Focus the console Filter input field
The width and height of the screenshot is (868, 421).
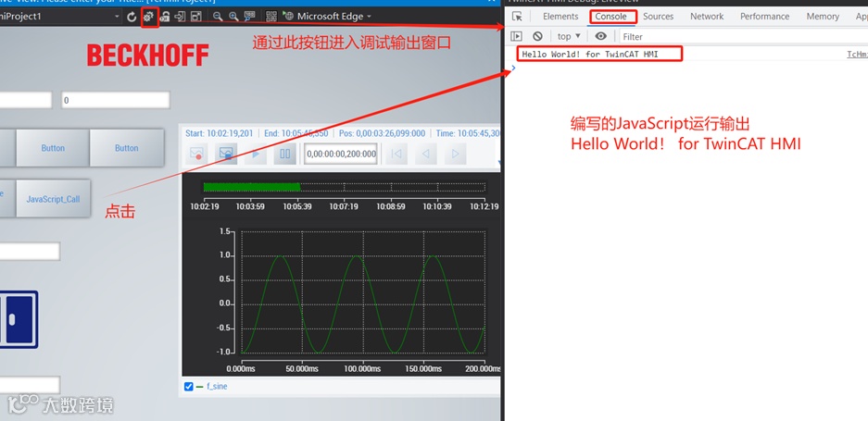pos(742,36)
